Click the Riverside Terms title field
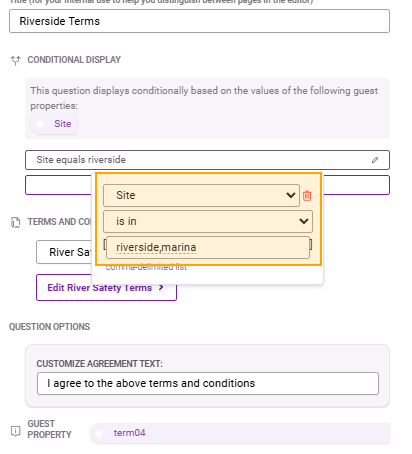The width and height of the screenshot is (412, 454). click(x=199, y=21)
